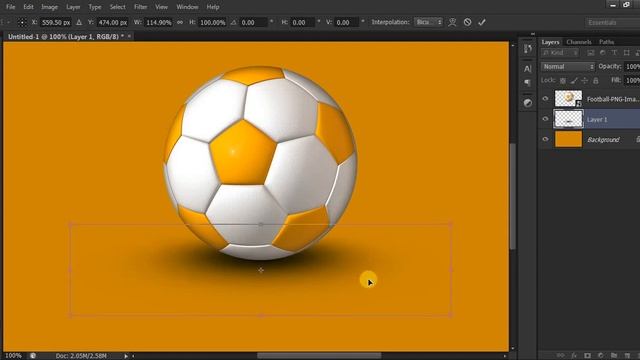Create new group folder icon
640x360 pixels.
[614, 356]
